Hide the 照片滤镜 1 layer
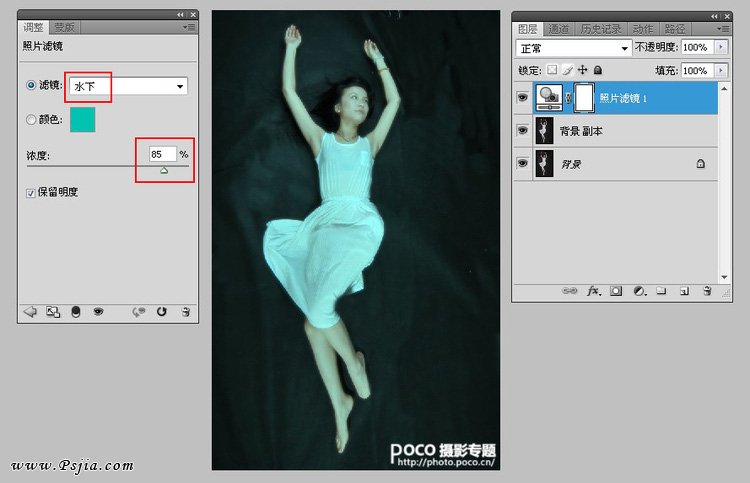 523,98
